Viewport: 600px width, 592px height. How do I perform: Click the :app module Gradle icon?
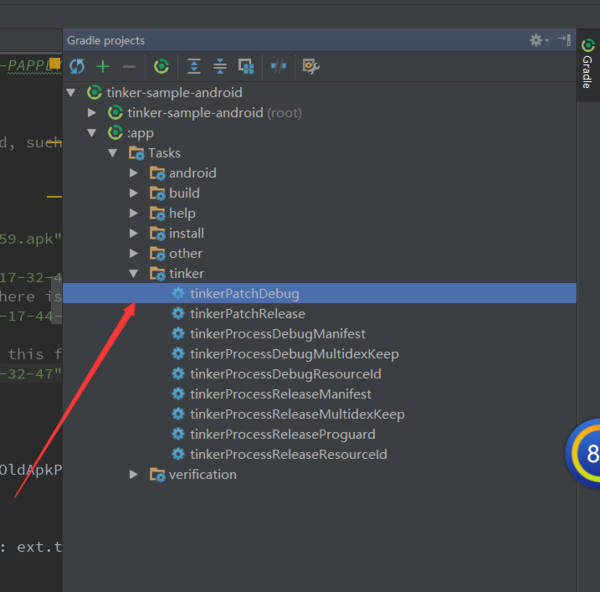[115, 132]
